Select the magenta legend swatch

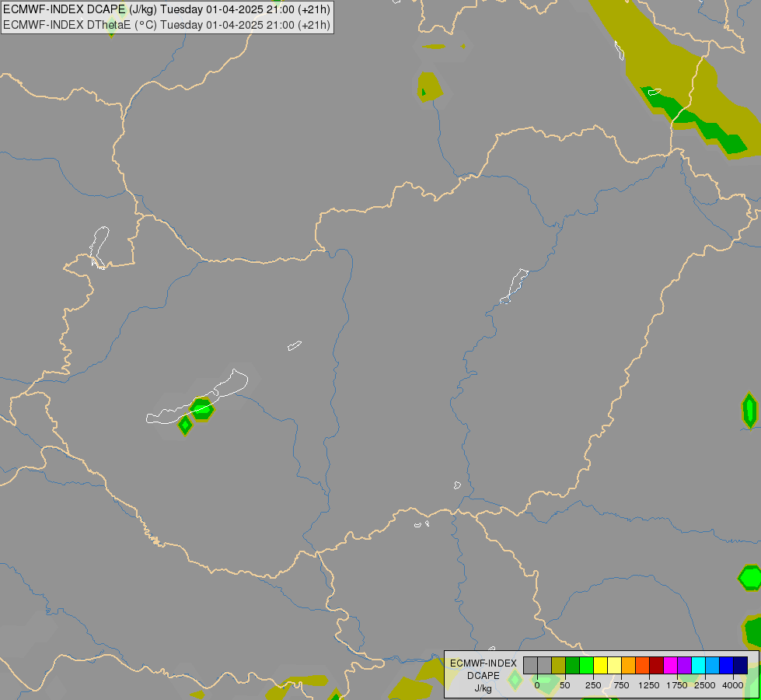(x=671, y=666)
